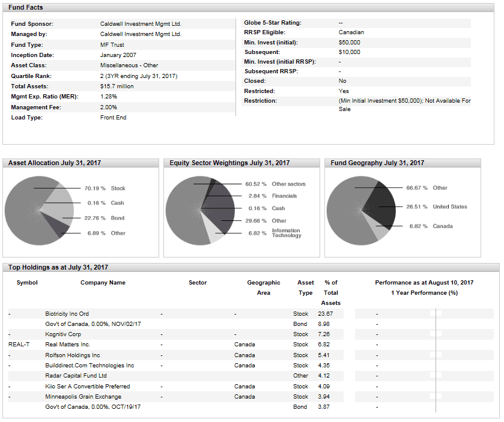Select the Fund Sponsor value Caldwell Investment Mgmt Ltd.

tap(141, 24)
